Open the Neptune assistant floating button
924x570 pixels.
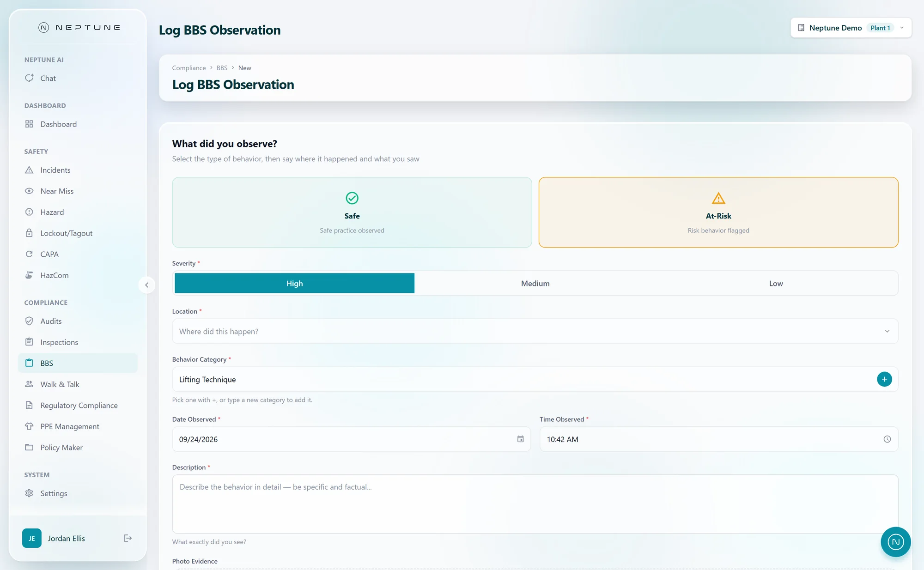[x=895, y=542]
